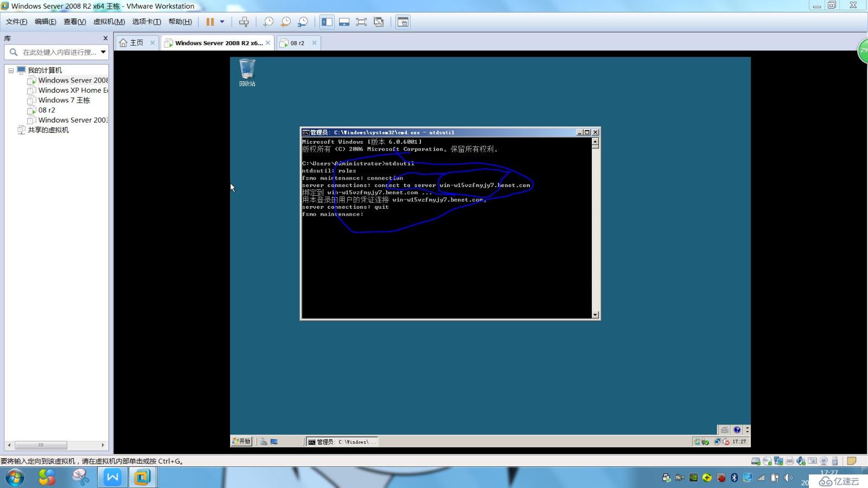Select Windows XP Home in the library
The height and width of the screenshot is (488, 868).
point(68,90)
